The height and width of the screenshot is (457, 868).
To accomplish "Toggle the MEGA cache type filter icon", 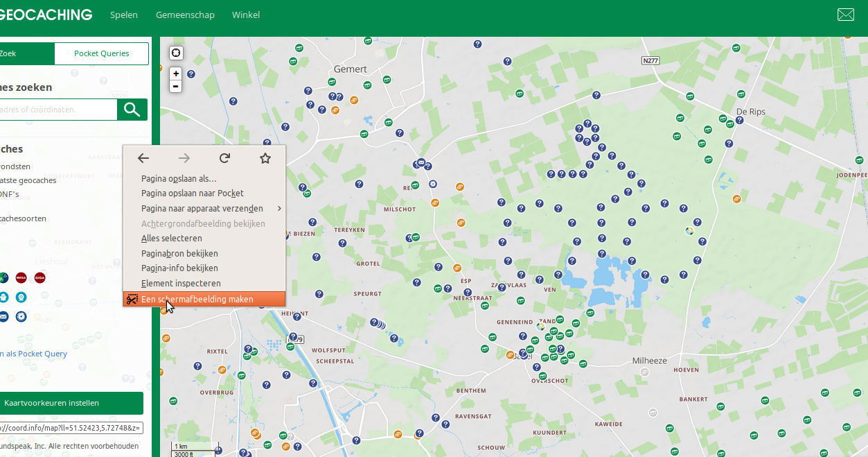I will (21, 278).
